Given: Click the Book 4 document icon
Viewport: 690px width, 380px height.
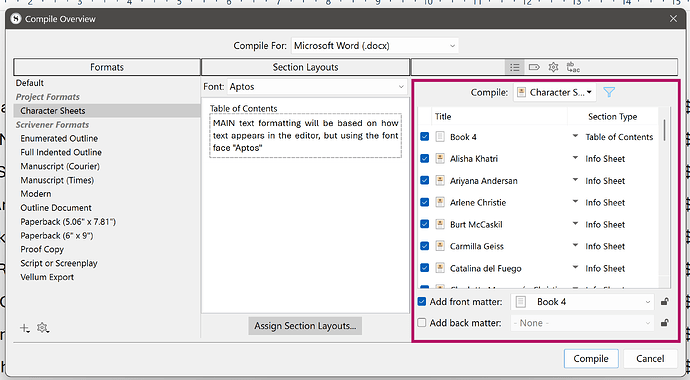Looking at the screenshot, I should [x=440, y=137].
